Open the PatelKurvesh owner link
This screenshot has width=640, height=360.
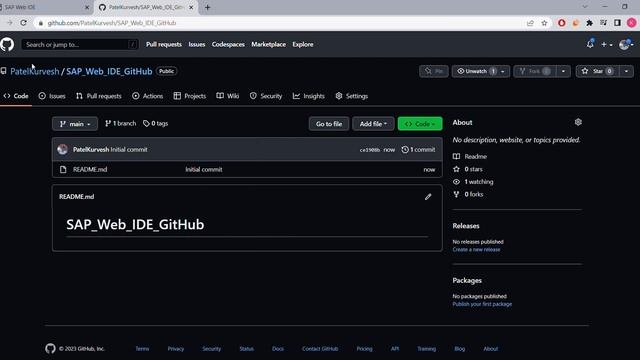[35, 71]
